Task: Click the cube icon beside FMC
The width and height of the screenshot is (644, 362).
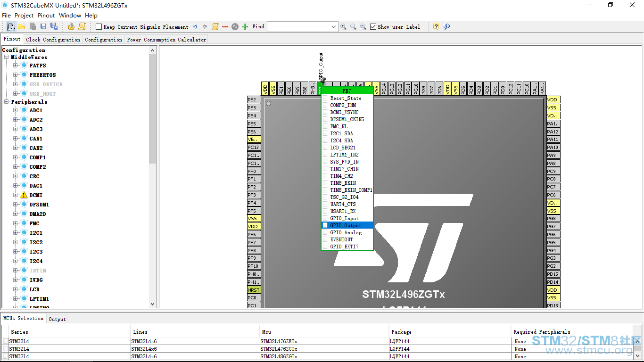Action: [24, 223]
